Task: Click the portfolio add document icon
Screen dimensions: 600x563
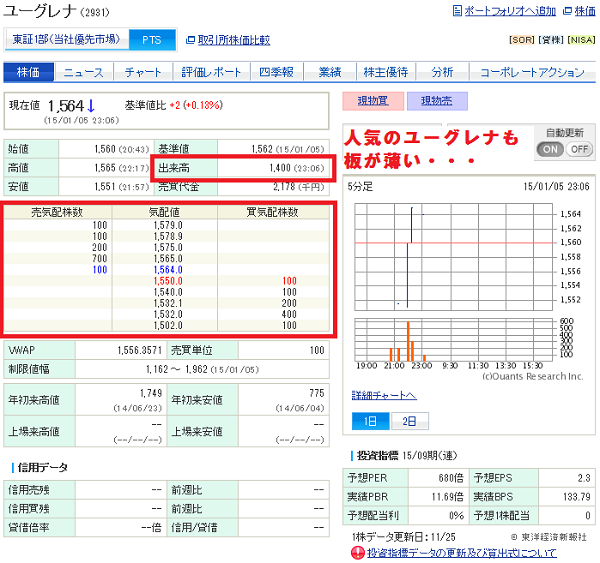Action: (457, 11)
